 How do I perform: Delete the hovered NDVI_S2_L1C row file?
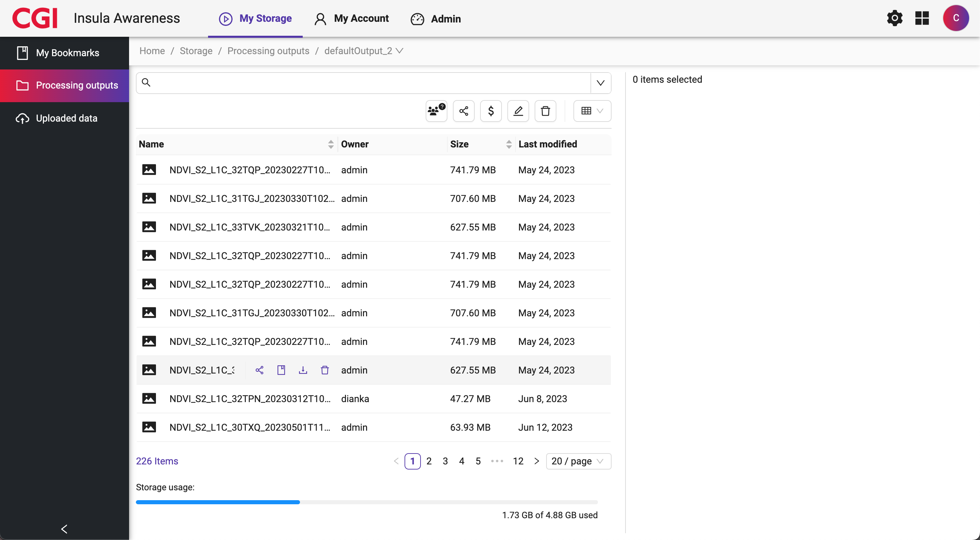click(x=325, y=370)
